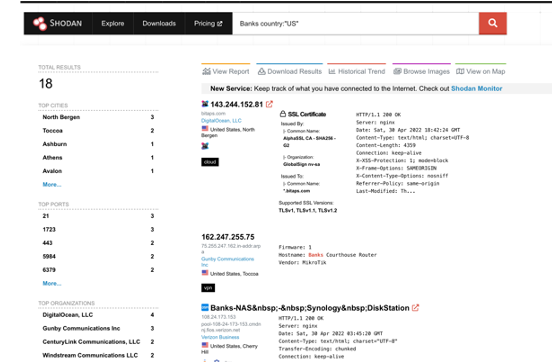Click the Gunby Communications Inc link
This screenshot has height=362, width=552.
(x=227, y=262)
